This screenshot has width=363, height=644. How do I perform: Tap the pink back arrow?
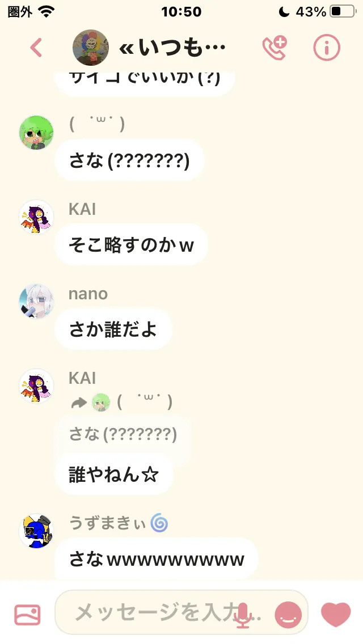[x=36, y=48]
